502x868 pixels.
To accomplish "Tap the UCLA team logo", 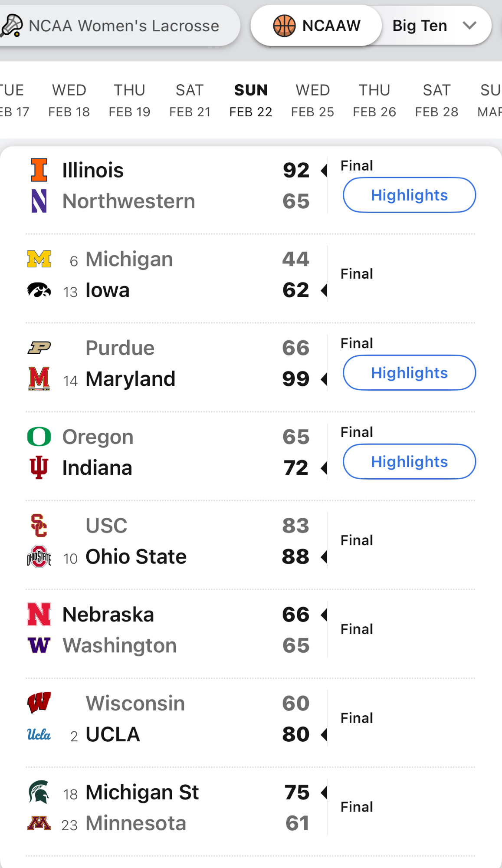I will 39,734.
